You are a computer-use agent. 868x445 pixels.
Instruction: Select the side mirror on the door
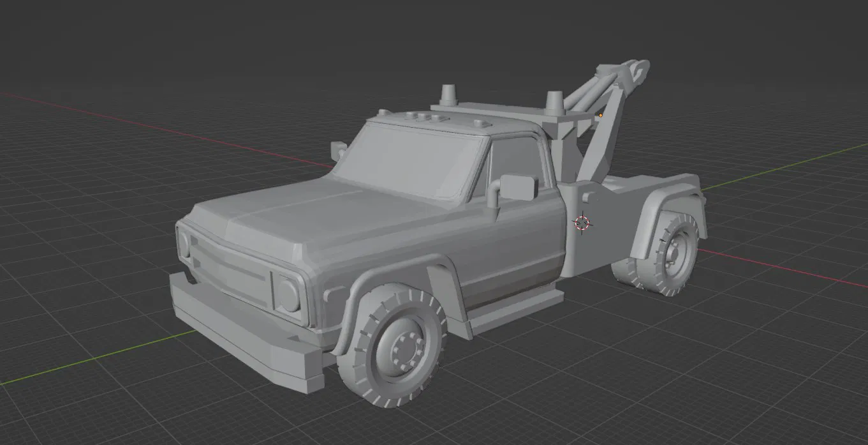pyautogui.click(x=519, y=187)
